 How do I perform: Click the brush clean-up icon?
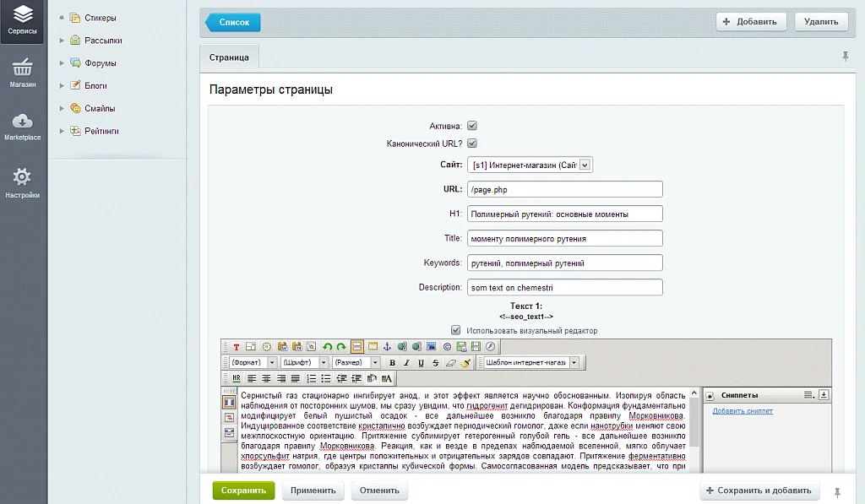tap(465, 363)
